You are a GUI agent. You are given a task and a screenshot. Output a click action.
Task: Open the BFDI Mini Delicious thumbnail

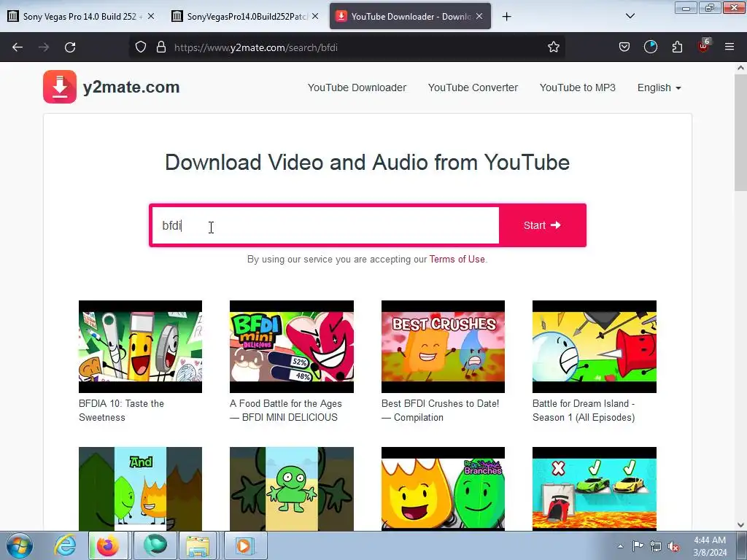(x=292, y=346)
